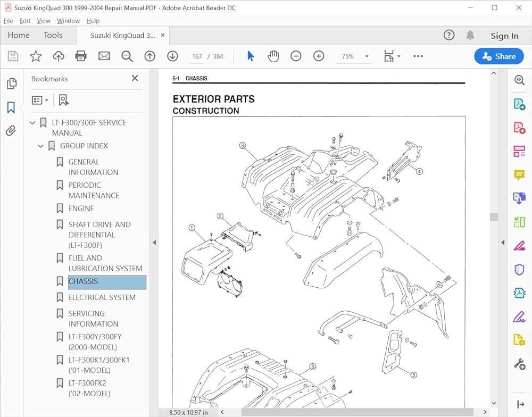Open Create PDF tool

[519, 128]
